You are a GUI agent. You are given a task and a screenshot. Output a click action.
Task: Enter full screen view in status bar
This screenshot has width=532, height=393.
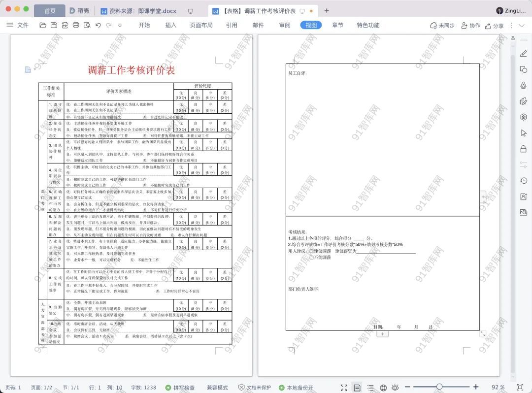[344, 388]
